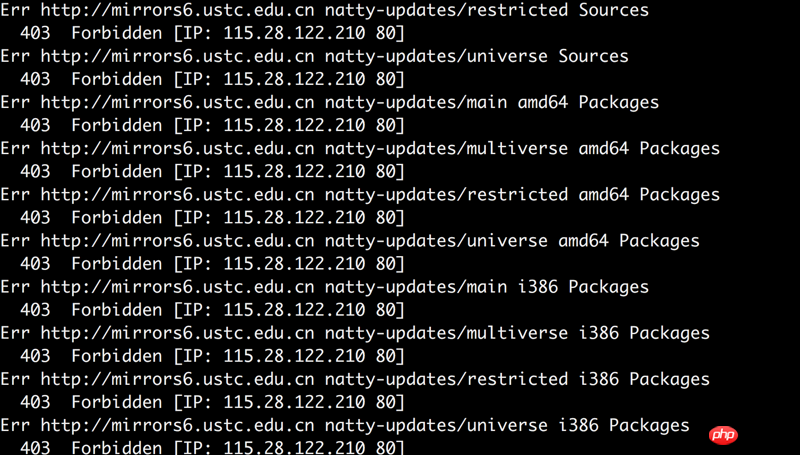Image resolution: width=800 pixels, height=455 pixels.
Task: Open mirrors6 URL on main amd64 Packages line
Action: 178,103
